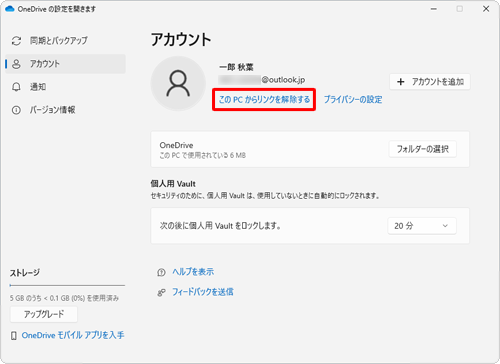500x364 pixels.
Task: Open プライバシーの設定 link
Action: point(353,99)
